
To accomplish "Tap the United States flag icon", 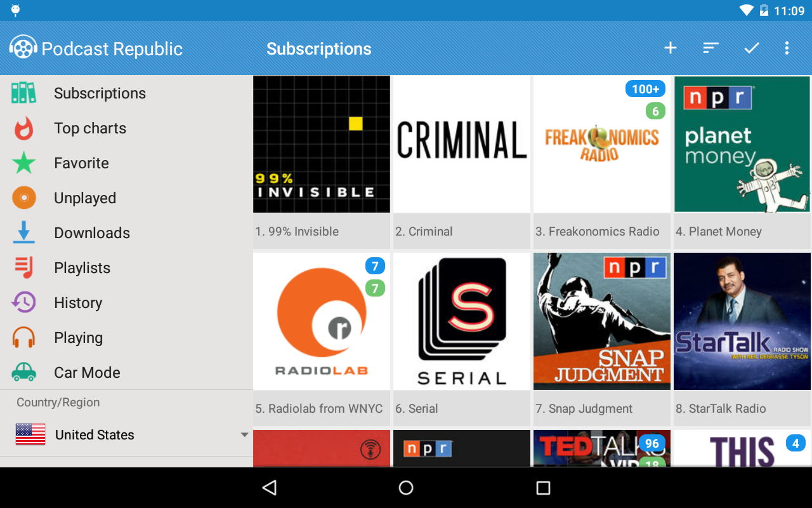I will 30,434.
